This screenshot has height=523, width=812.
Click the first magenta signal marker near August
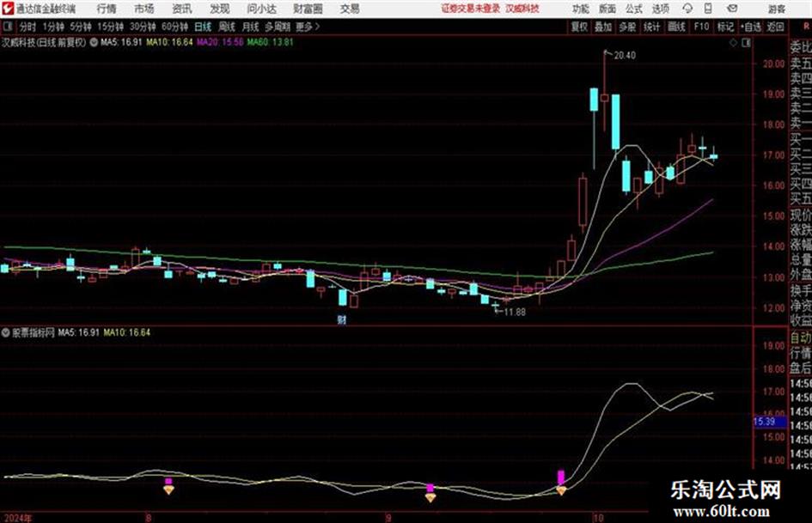point(168,481)
